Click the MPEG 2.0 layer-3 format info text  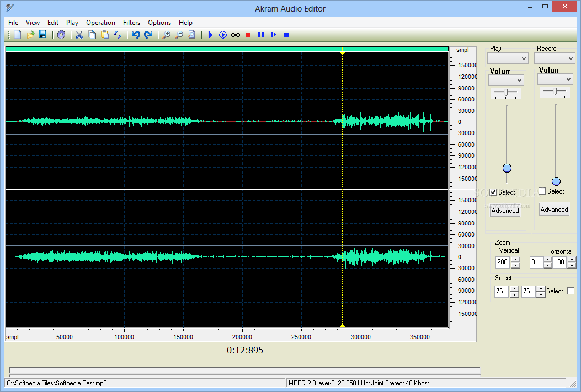359,383
